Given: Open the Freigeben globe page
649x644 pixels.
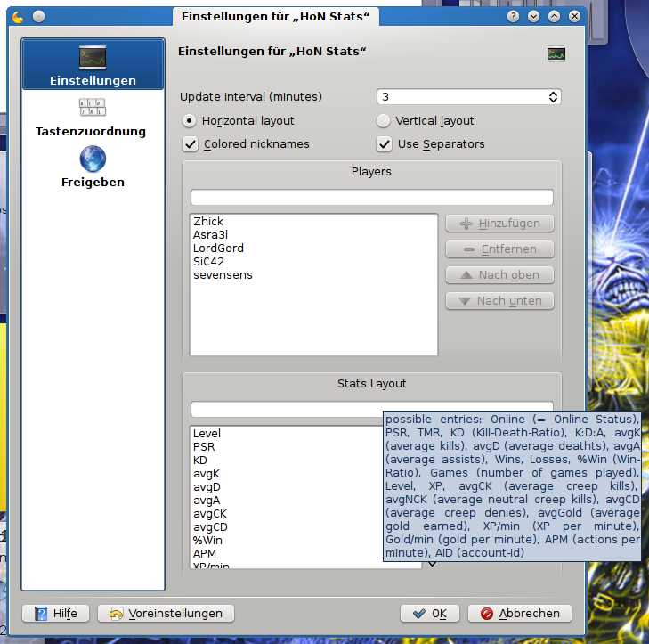Looking at the screenshot, I should 93,167.
